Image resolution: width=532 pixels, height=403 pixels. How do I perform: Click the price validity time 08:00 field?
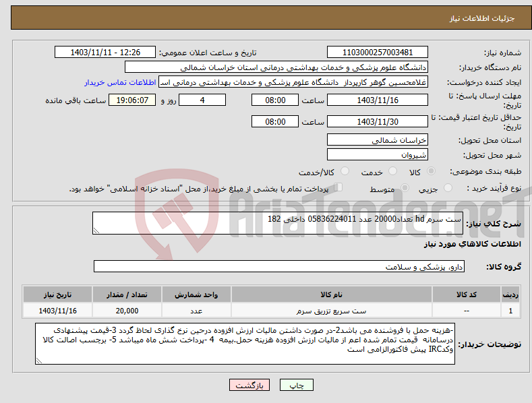[275, 121]
